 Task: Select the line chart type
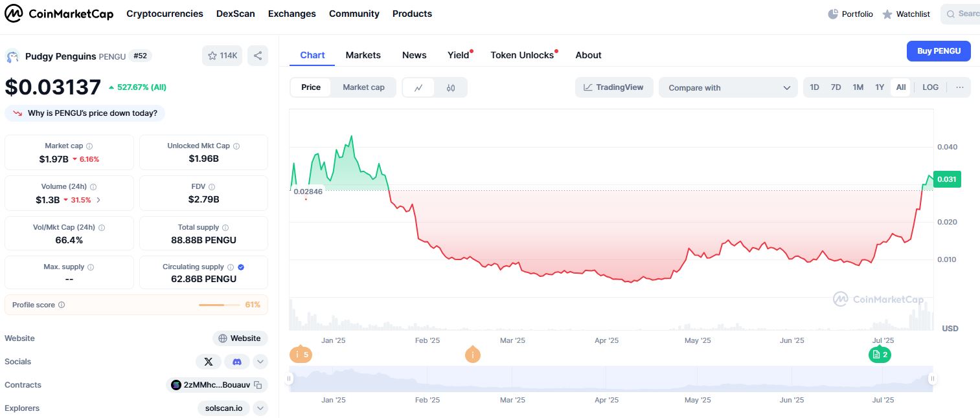(419, 87)
